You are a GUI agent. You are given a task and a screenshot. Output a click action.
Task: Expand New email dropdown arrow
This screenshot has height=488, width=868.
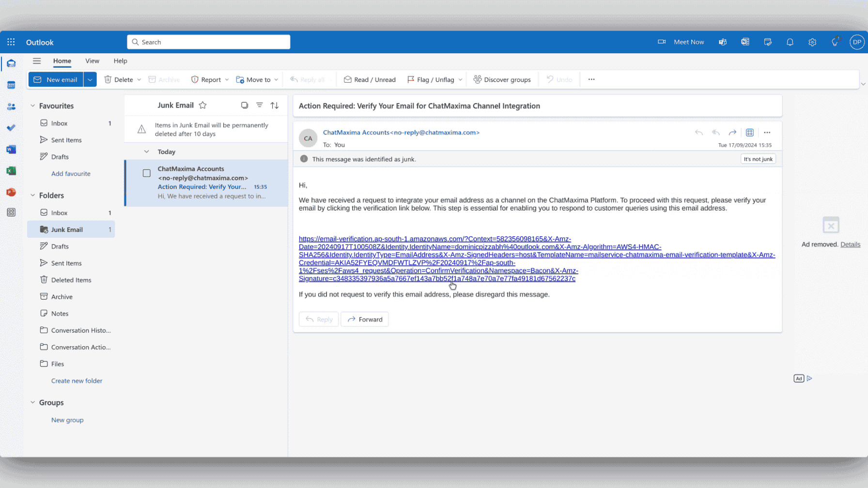[x=90, y=79]
